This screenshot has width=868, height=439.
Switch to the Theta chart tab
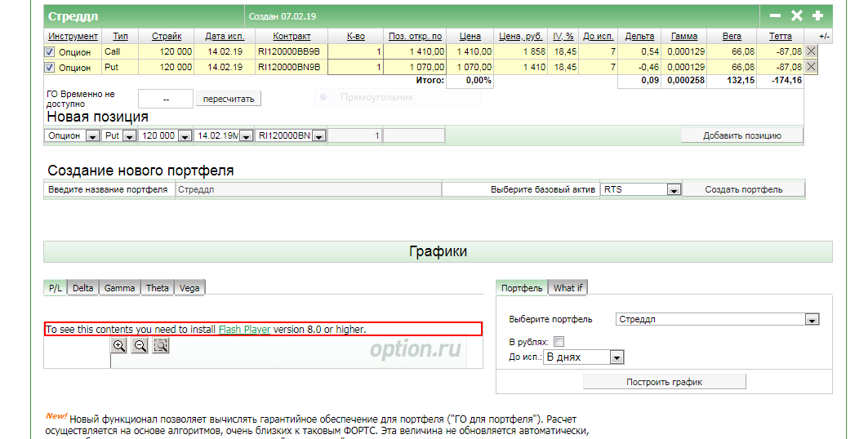click(158, 288)
